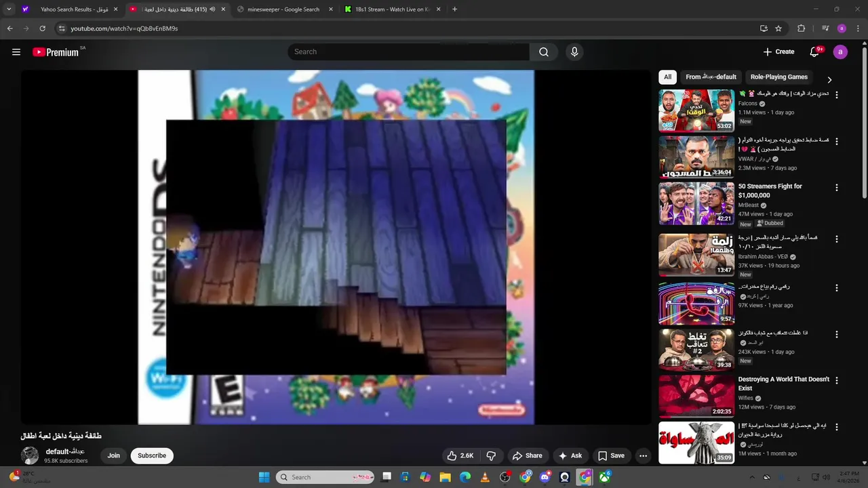Open File Explorer from the taskbar
Screen dimensions: 868x488
(445, 477)
